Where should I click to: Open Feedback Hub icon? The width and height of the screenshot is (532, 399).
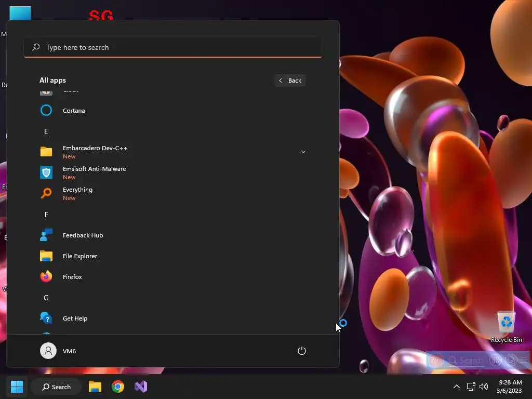(46, 235)
